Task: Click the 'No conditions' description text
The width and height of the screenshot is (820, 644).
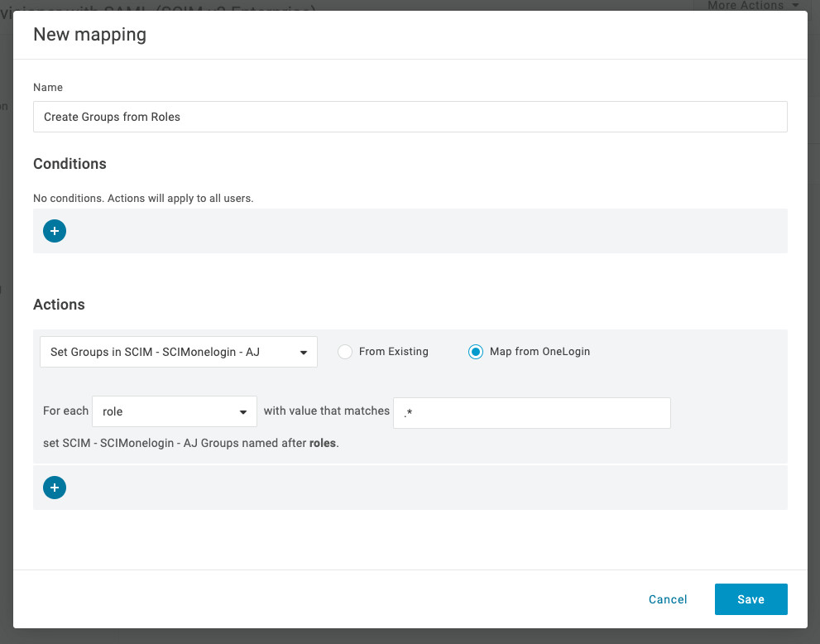Action: [142, 199]
